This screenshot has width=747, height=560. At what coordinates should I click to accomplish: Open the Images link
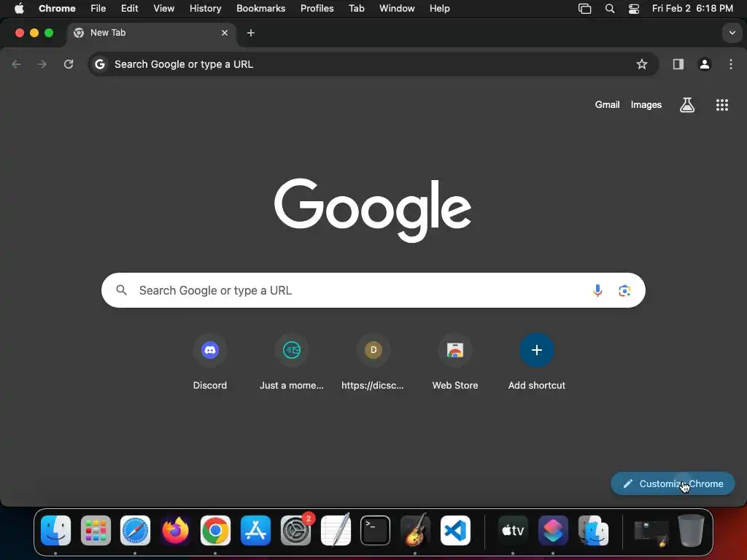[x=646, y=105]
